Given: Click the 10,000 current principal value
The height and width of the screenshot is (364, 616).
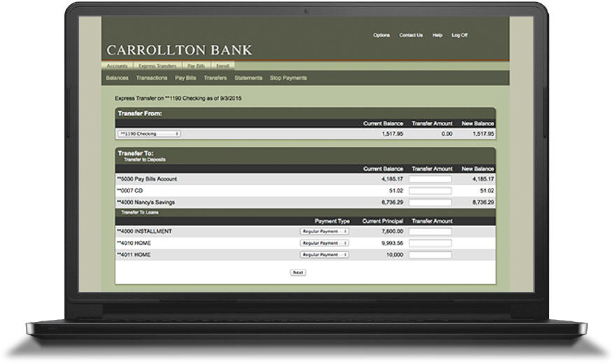Looking at the screenshot, I should 395,255.
